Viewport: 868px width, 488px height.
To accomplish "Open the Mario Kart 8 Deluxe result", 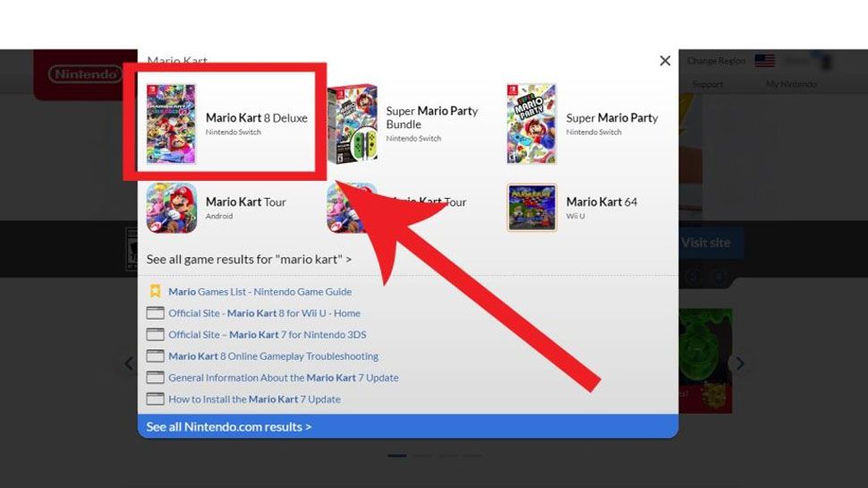I will point(227,124).
